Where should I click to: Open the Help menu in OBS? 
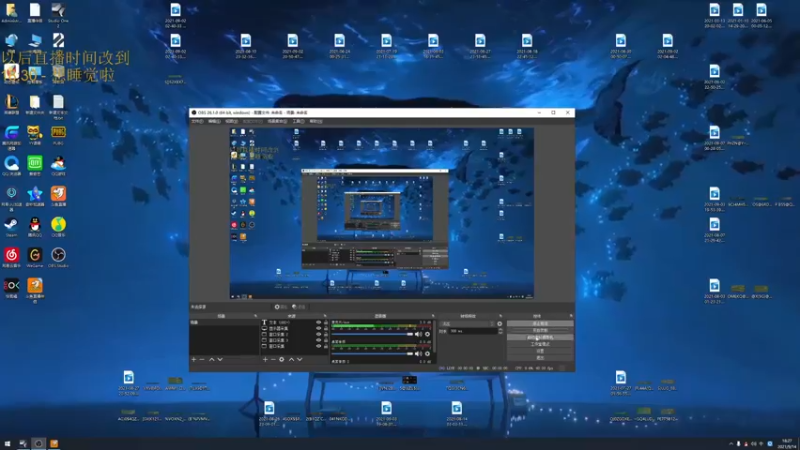click(316, 121)
